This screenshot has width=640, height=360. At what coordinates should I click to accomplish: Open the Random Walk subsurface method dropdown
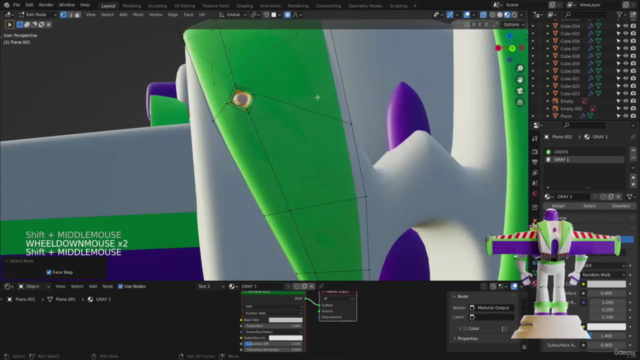coord(604,275)
